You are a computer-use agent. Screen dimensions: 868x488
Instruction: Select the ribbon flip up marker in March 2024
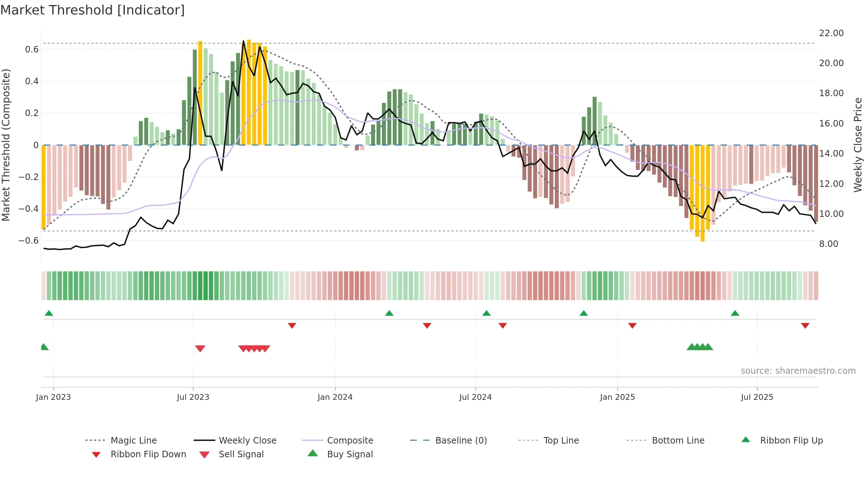(x=389, y=313)
